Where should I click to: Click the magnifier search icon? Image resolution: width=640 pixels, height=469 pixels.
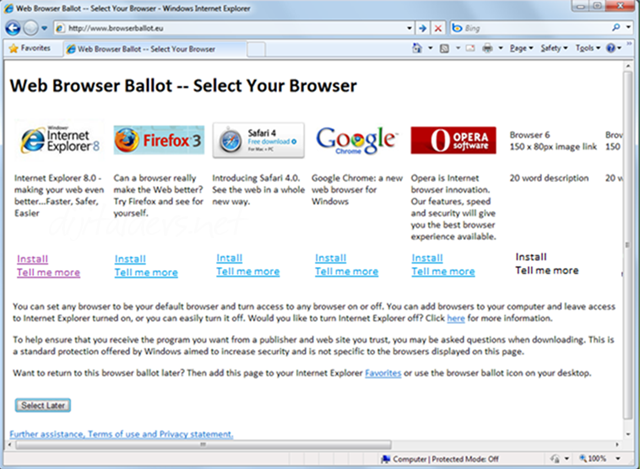616,28
